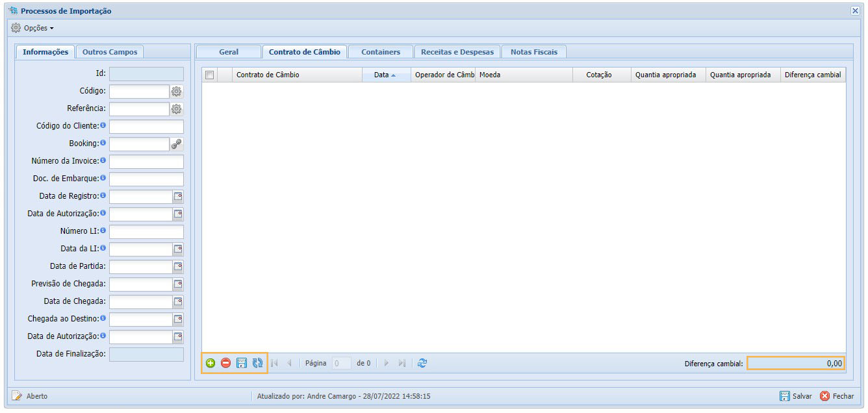Screen dimensions: 868x413
Task: Click the Operador de Câmbio column header
Action: pos(443,75)
